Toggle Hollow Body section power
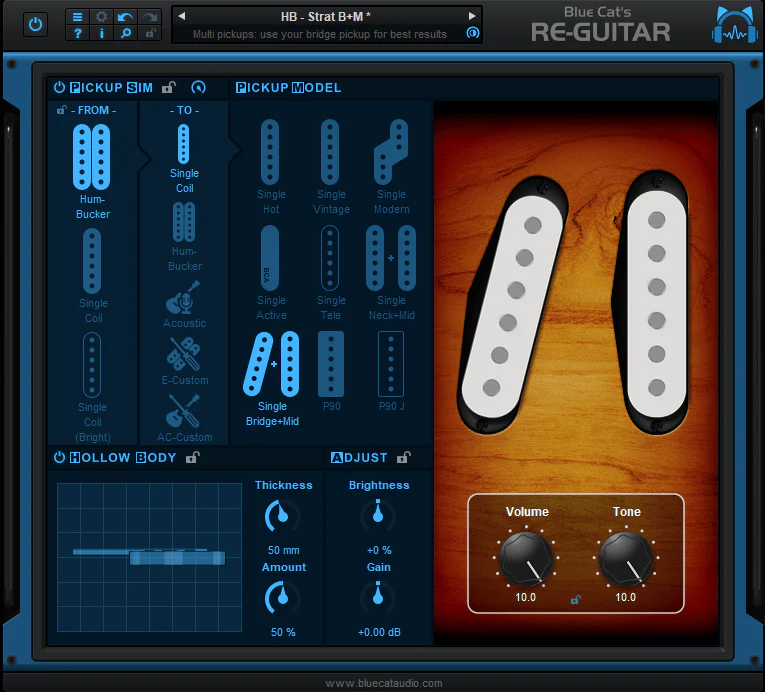The height and width of the screenshot is (692, 765). [x=59, y=457]
